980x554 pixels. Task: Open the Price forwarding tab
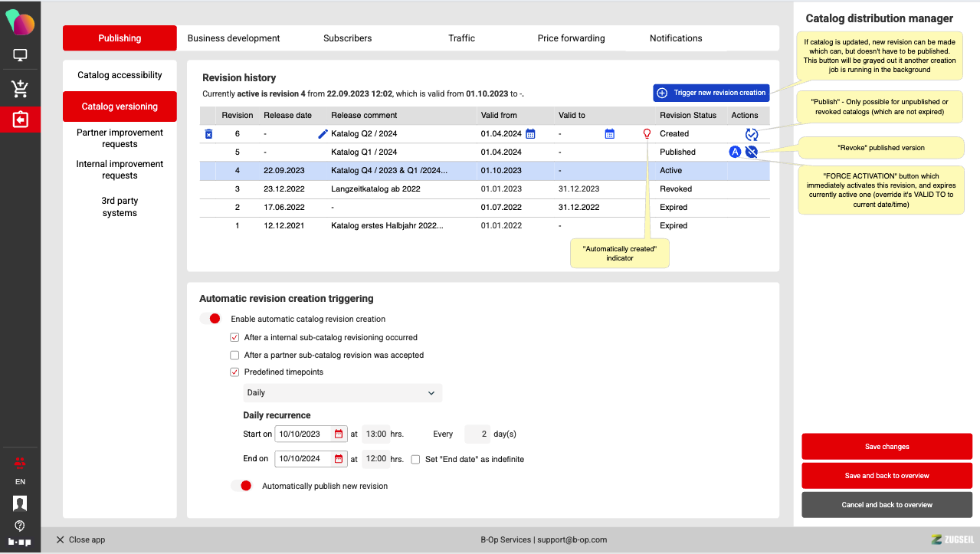(571, 38)
